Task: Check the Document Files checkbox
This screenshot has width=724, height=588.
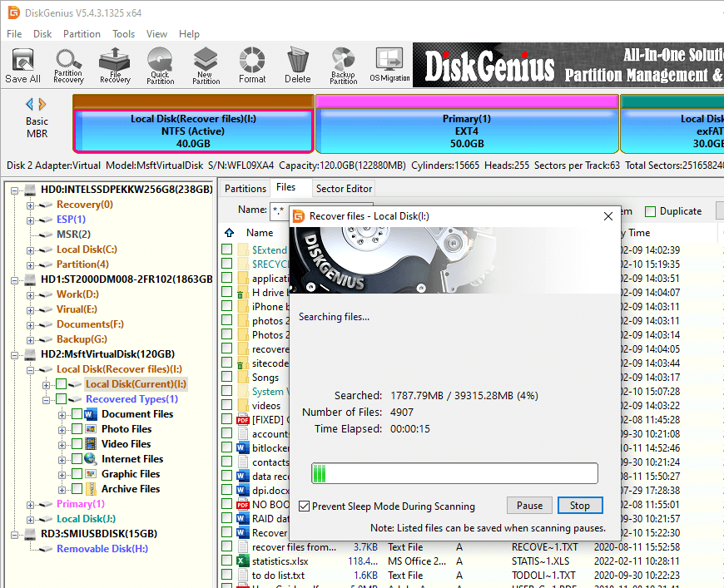Action: click(77, 414)
